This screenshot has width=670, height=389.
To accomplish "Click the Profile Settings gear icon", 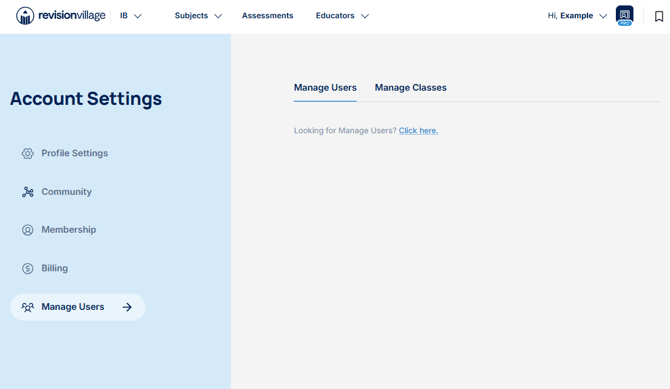I will [x=28, y=153].
